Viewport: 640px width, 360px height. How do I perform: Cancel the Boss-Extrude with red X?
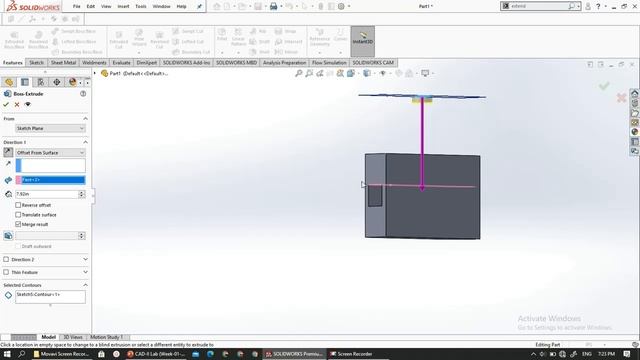(17, 104)
